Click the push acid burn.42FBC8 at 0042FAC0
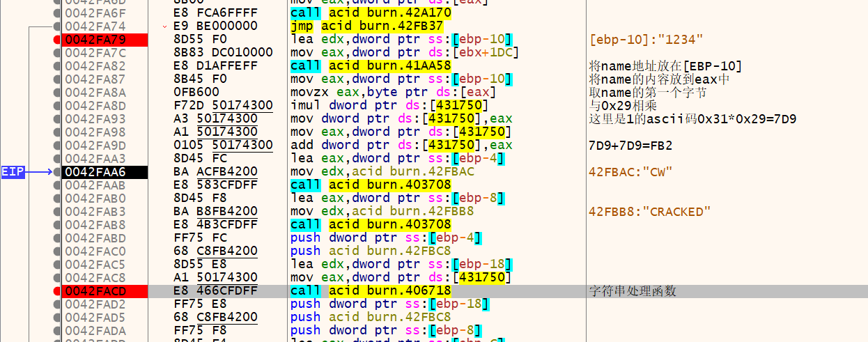Screen dimensions: 868x342 pos(371,251)
